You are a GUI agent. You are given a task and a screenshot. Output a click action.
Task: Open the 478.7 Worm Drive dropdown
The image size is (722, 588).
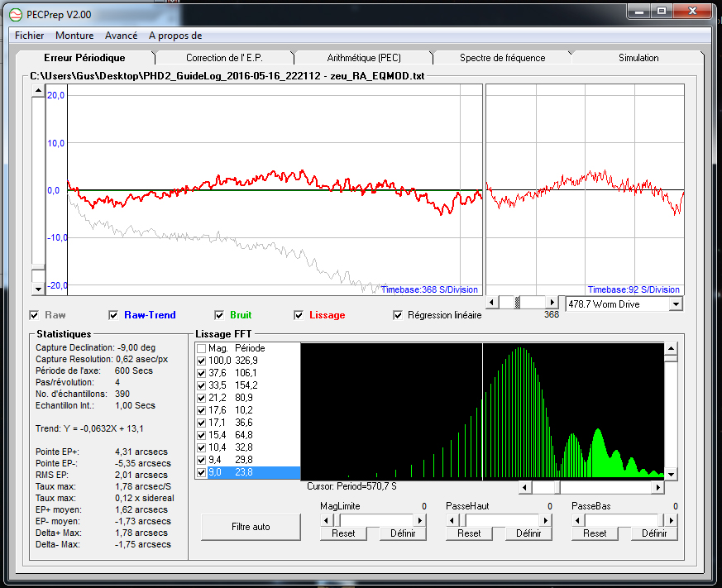pyautogui.click(x=676, y=304)
